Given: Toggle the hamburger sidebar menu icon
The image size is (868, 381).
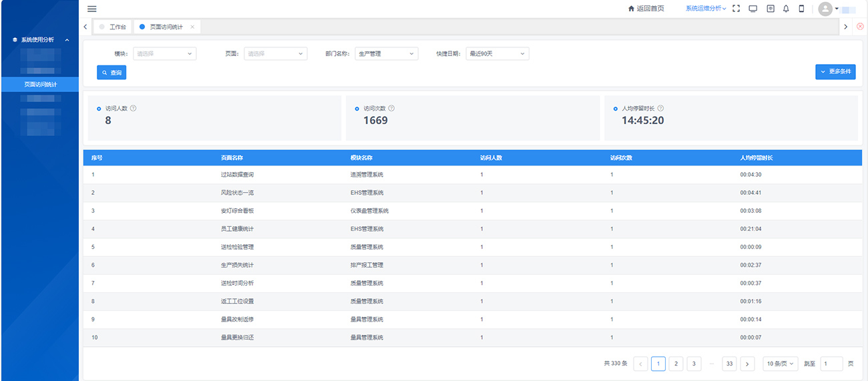Looking at the screenshot, I should [92, 9].
